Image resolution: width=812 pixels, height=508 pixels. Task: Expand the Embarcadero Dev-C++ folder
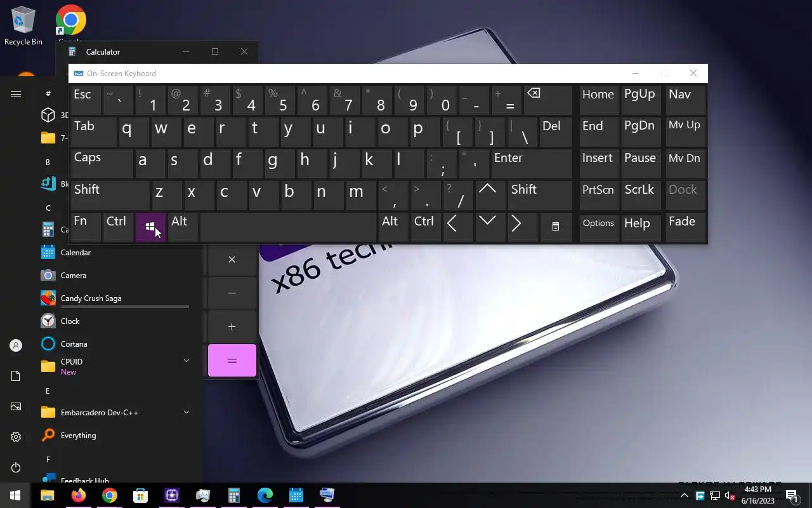tap(187, 412)
